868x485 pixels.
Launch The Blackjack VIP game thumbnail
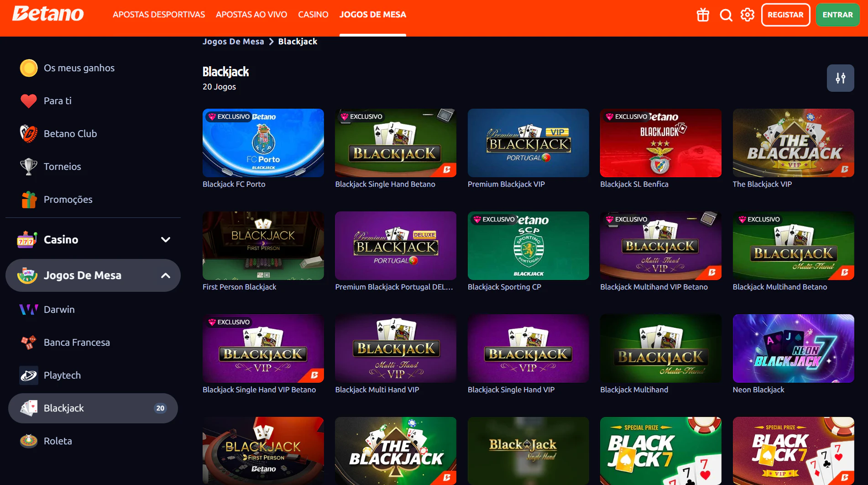[x=794, y=143]
